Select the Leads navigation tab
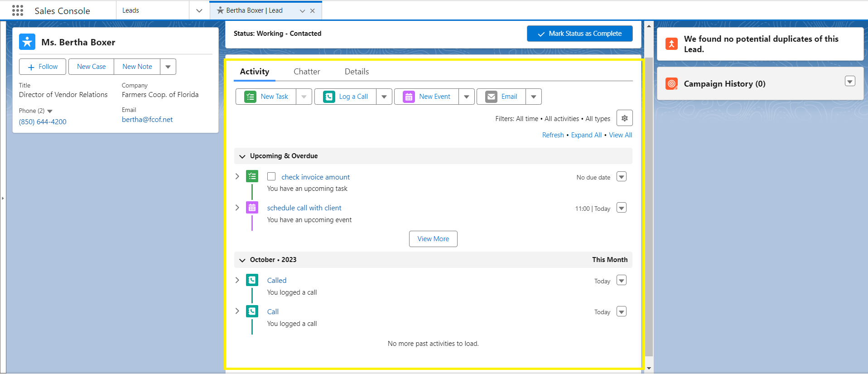Viewport: 868px width, 374px height. point(153,10)
